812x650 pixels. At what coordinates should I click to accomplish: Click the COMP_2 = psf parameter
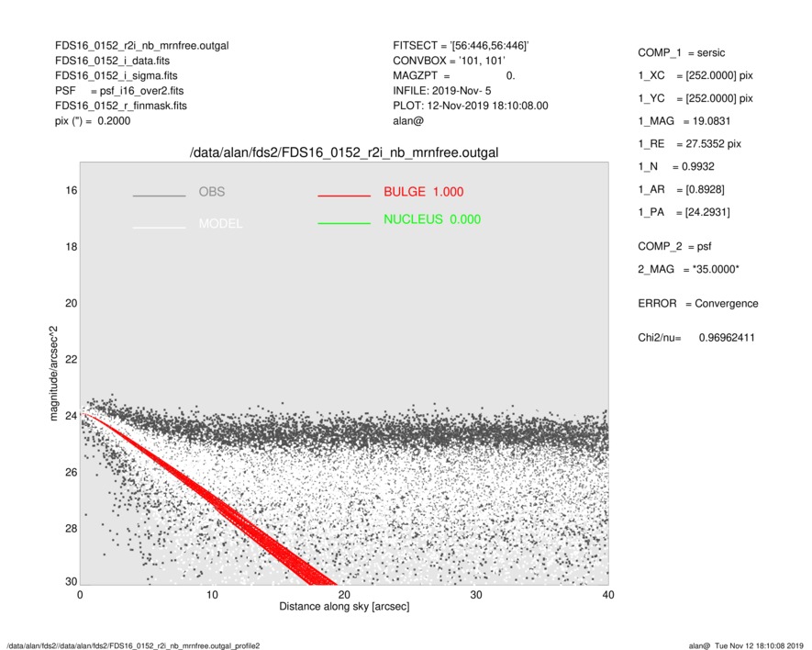click(674, 246)
